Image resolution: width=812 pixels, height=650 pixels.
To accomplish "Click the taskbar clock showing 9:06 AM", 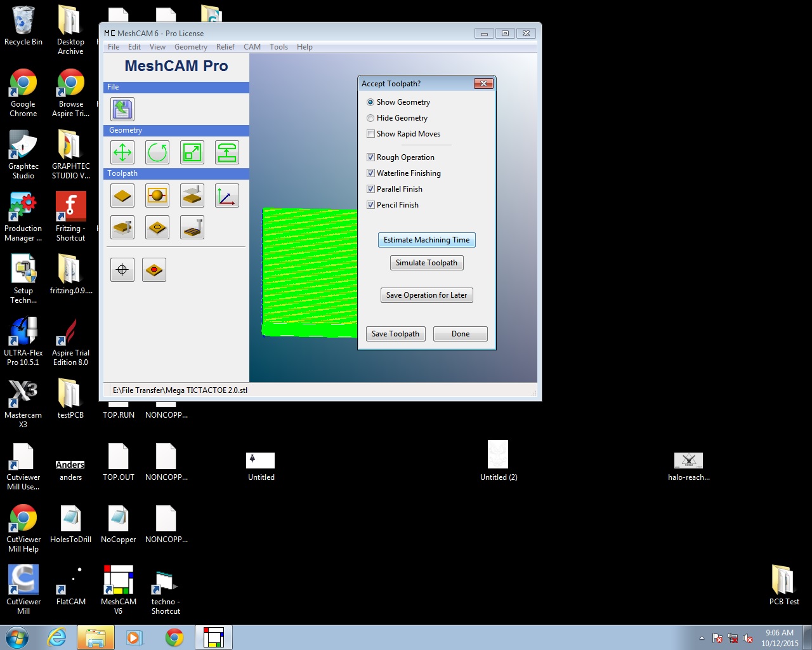I will [x=780, y=638].
